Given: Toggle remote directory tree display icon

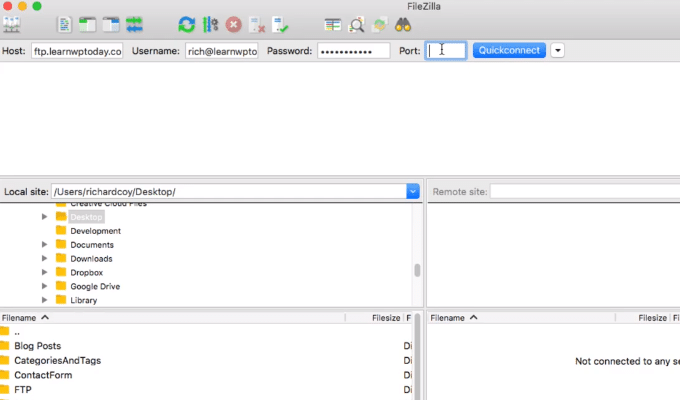Looking at the screenshot, I should click(x=111, y=25).
